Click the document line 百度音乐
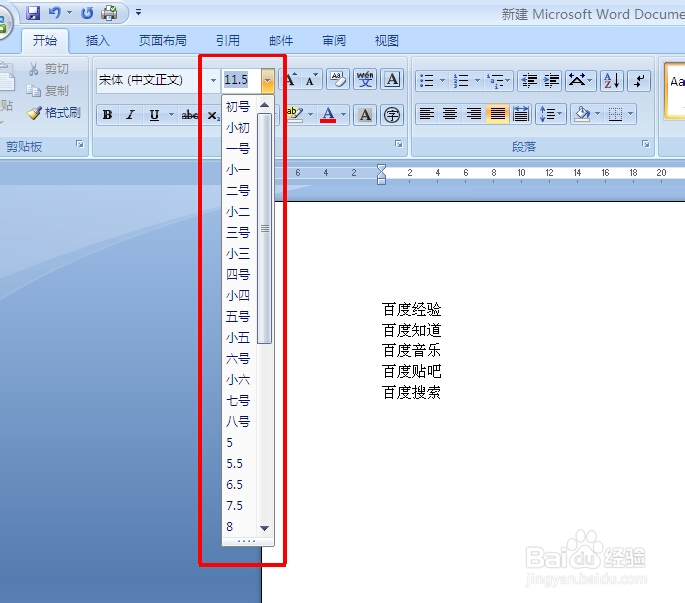The height and width of the screenshot is (603, 685). coord(411,350)
